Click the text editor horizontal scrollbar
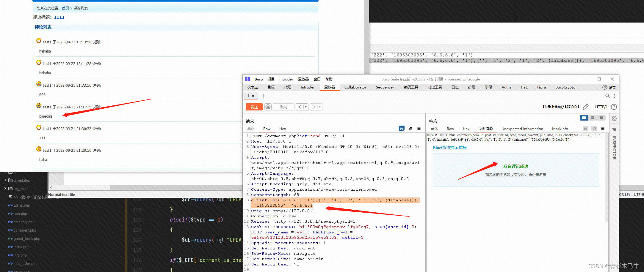This screenshot has width=644, height=272. 176,187
